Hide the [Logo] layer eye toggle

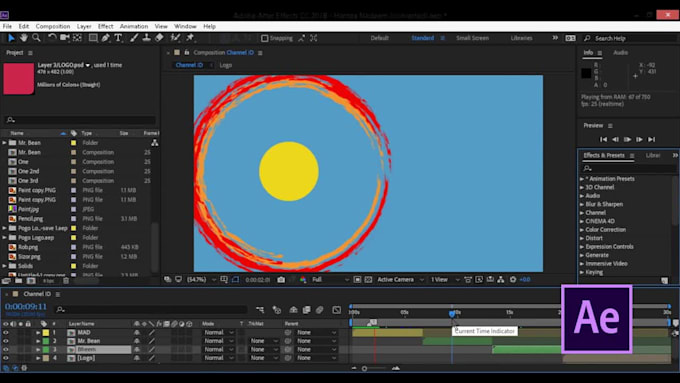[6, 358]
